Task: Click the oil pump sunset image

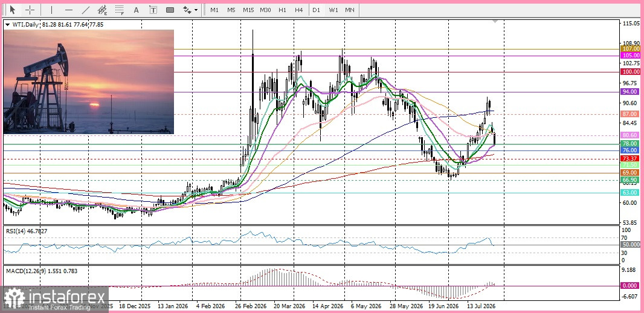Action: click(89, 82)
